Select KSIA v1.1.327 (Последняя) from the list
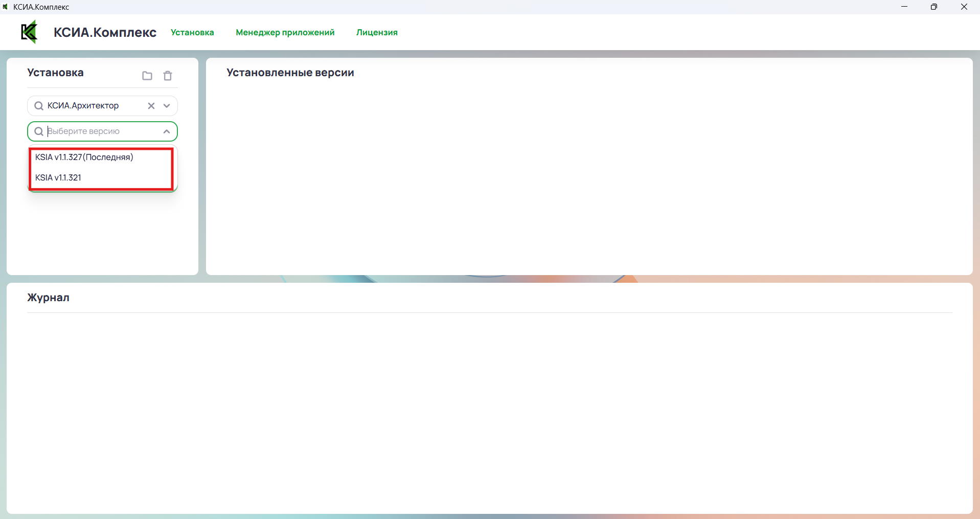 pyautogui.click(x=84, y=157)
